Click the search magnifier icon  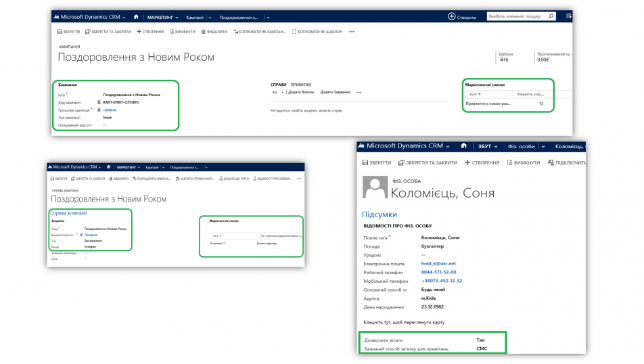tap(551, 16)
